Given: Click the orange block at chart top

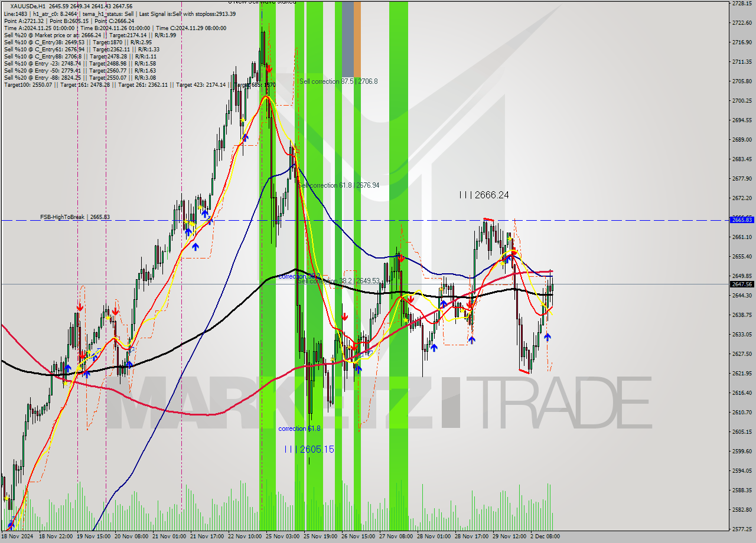Looking at the screenshot, I should 357,38.
